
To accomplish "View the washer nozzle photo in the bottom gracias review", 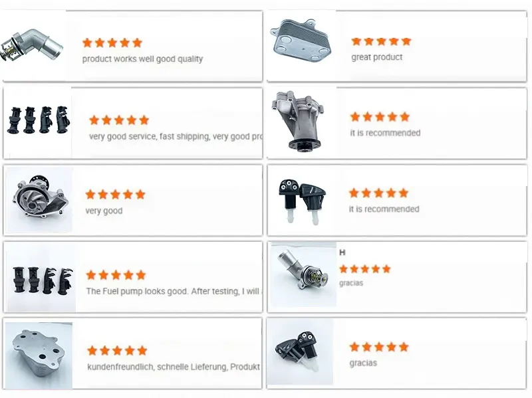I will click(x=300, y=353).
